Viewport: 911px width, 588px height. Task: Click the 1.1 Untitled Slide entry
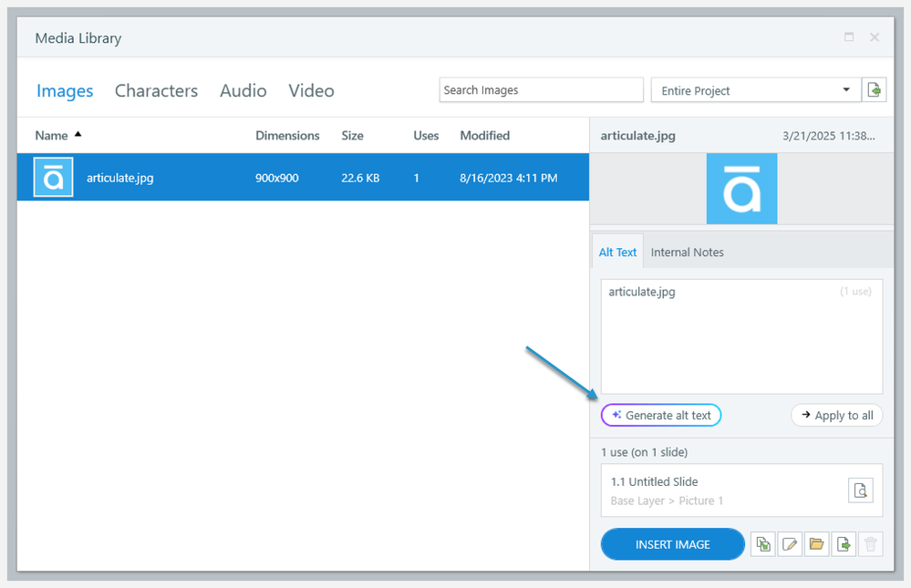pos(654,481)
